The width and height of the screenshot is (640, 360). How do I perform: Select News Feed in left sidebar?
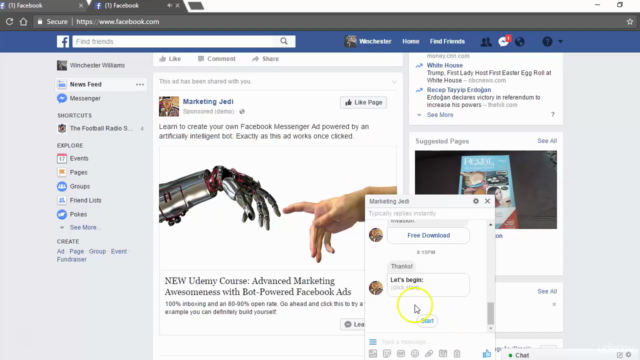(100, 84)
